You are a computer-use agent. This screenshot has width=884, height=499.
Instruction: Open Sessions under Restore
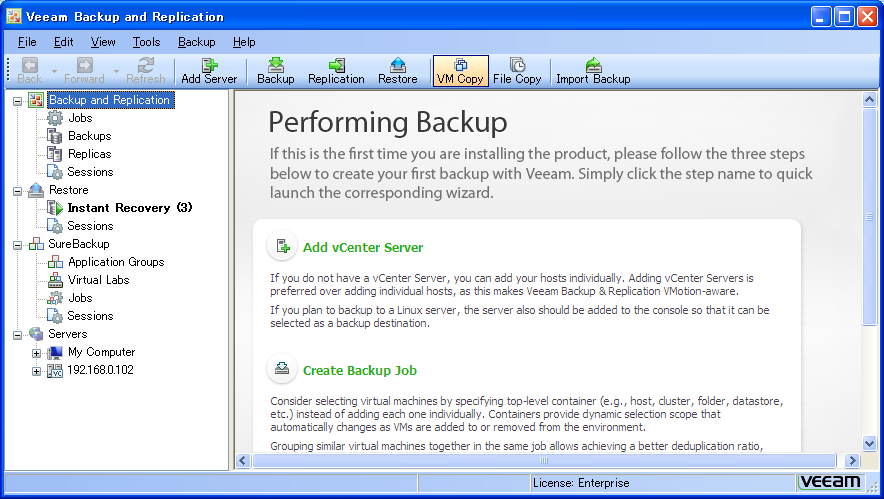coord(90,226)
